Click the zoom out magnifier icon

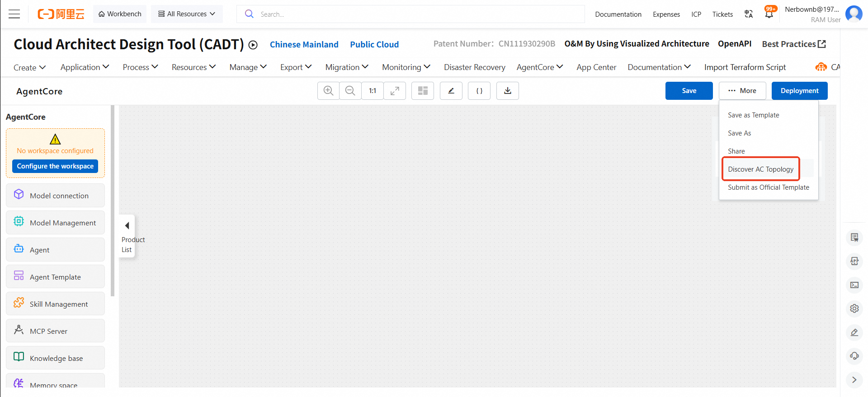pyautogui.click(x=350, y=91)
